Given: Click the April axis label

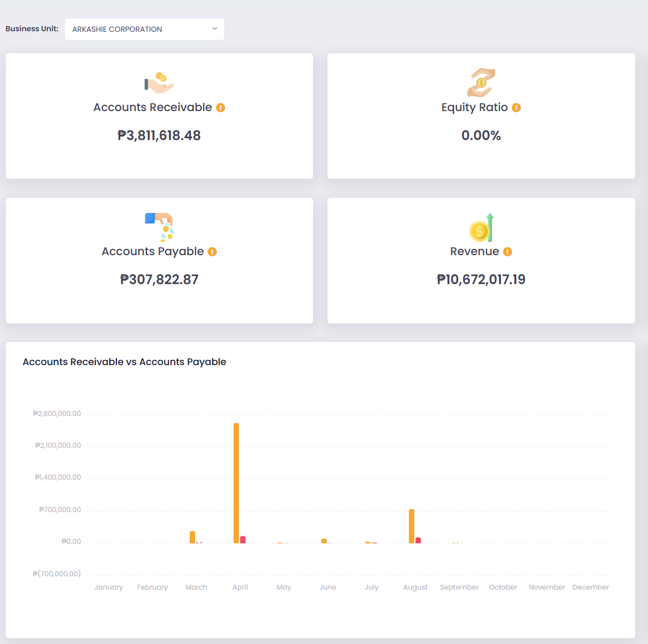Looking at the screenshot, I should click(x=240, y=587).
